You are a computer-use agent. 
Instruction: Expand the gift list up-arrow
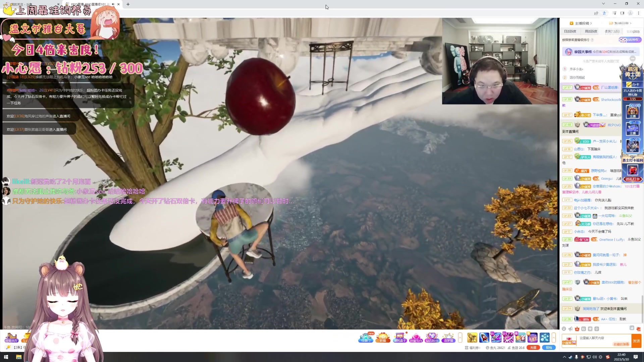tap(554, 337)
